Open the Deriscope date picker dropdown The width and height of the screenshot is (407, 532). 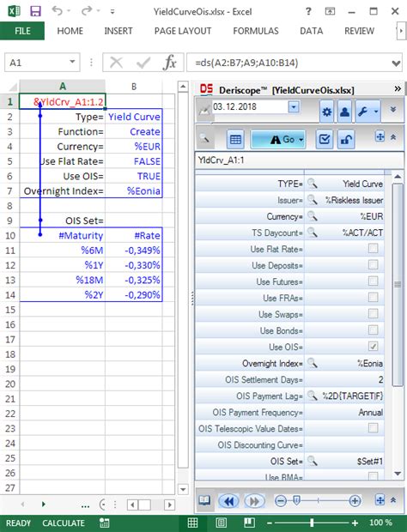pyautogui.click(x=294, y=107)
